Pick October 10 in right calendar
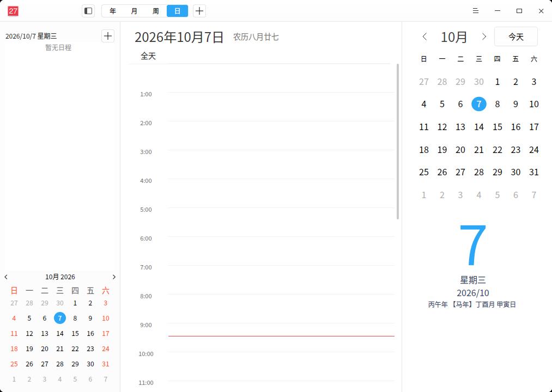 (533, 104)
